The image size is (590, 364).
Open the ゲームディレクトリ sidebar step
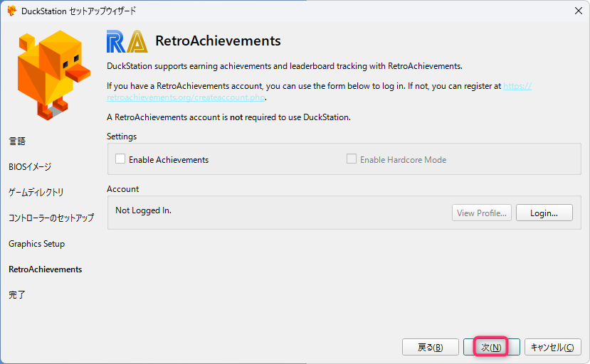[x=36, y=193]
